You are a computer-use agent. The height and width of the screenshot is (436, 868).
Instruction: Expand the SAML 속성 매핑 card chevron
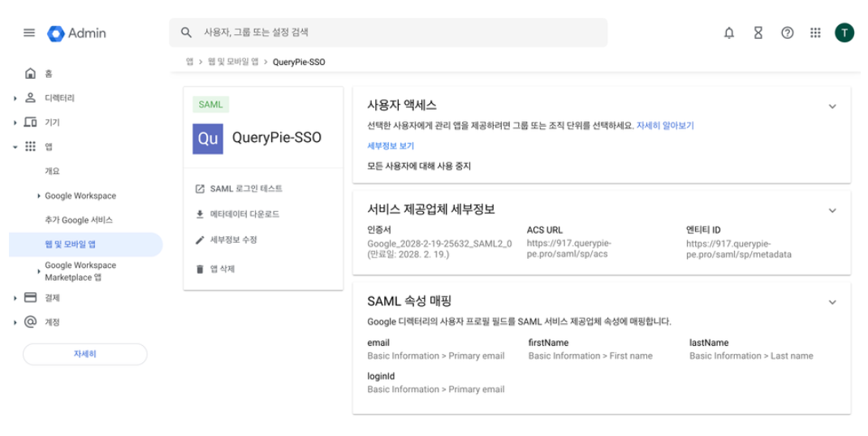[832, 302]
